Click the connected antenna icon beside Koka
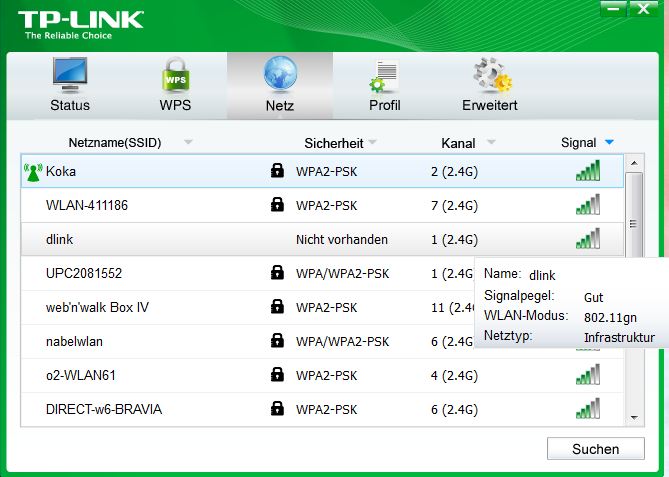Viewport: 669px width, 477px height. click(33, 172)
